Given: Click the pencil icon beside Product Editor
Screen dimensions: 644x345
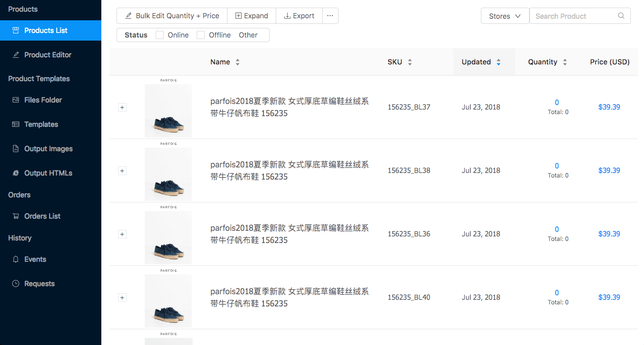Looking at the screenshot, I should coord(16,55).
